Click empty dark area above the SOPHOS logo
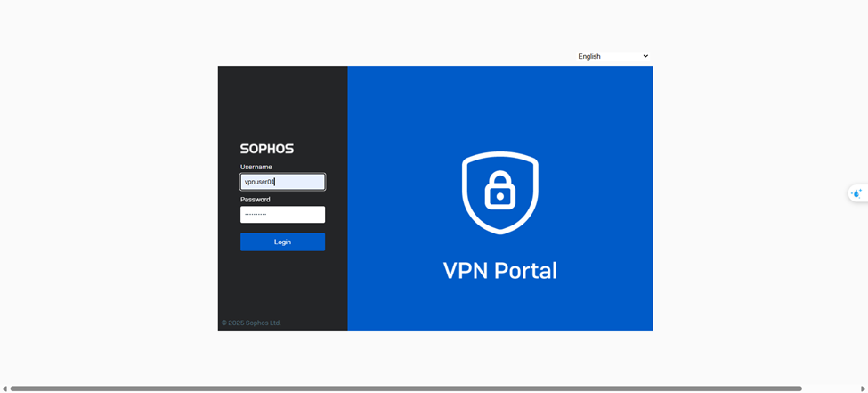Viewport: 868px width, 393px height. click(x=282, y=102)
